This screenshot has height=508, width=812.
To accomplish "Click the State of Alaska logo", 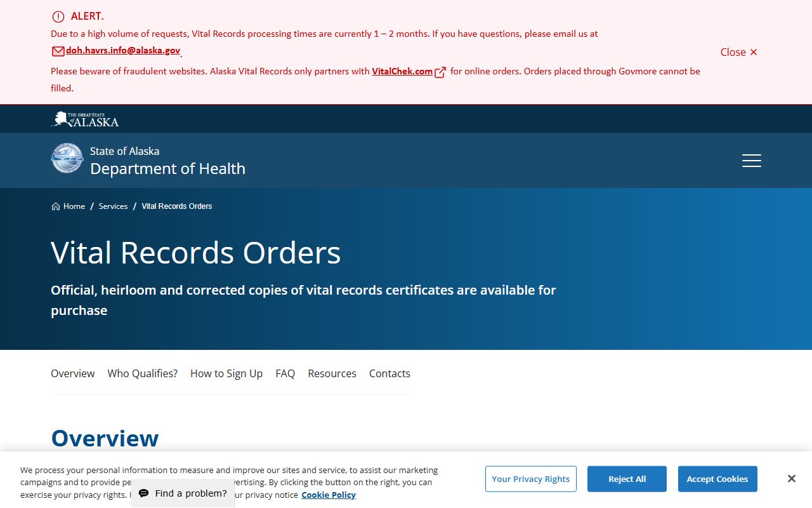I will [x=85, y=119].
